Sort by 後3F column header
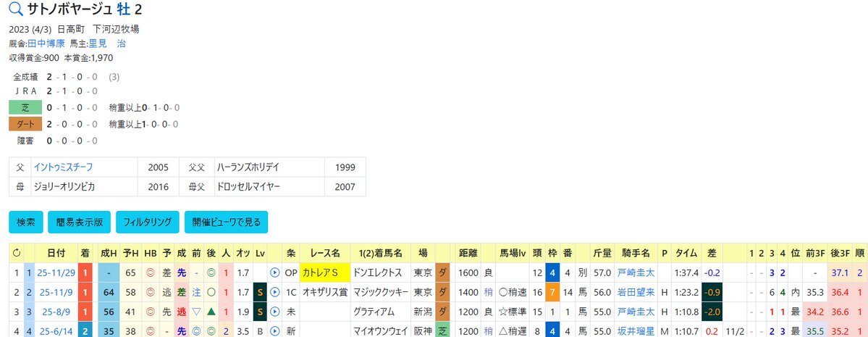868x337 pixels. pyautogui.click(x=840, y=254)
